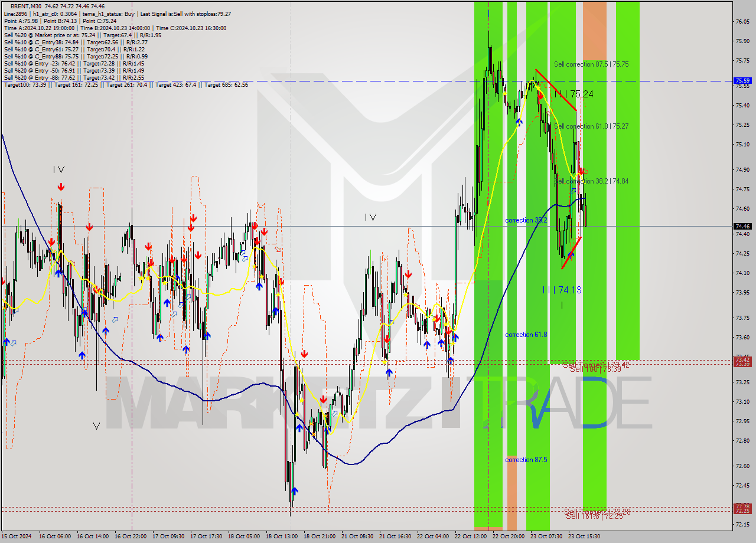Click the 75.25 price axis label
756x543 pixels.
[x=742, y=125]
